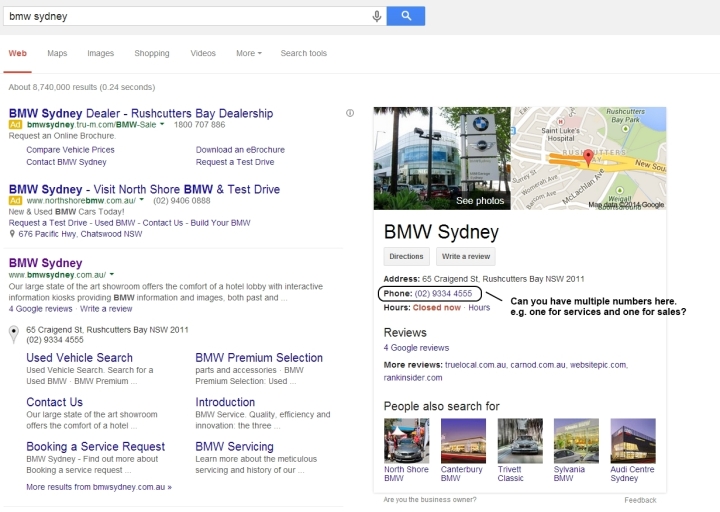
Task: Click the Feedback link
Action: (640, 500)
